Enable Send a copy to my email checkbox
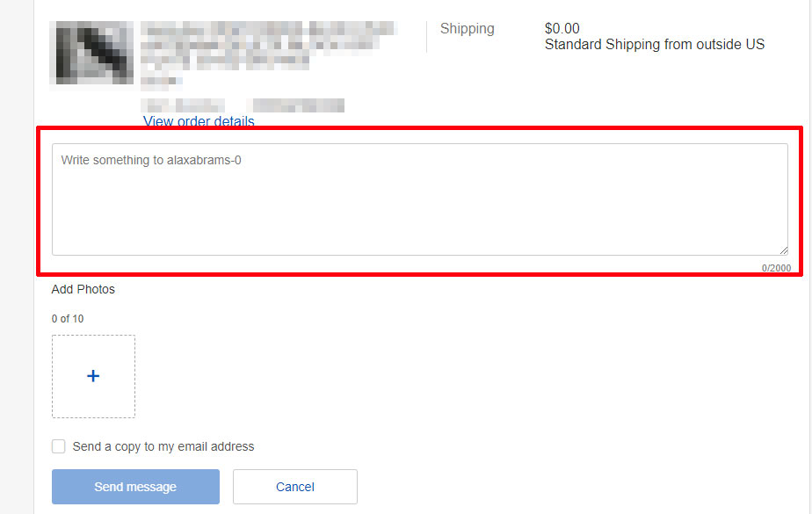The image size is (812, 514). pyautogui.click(x=59, y=446)
